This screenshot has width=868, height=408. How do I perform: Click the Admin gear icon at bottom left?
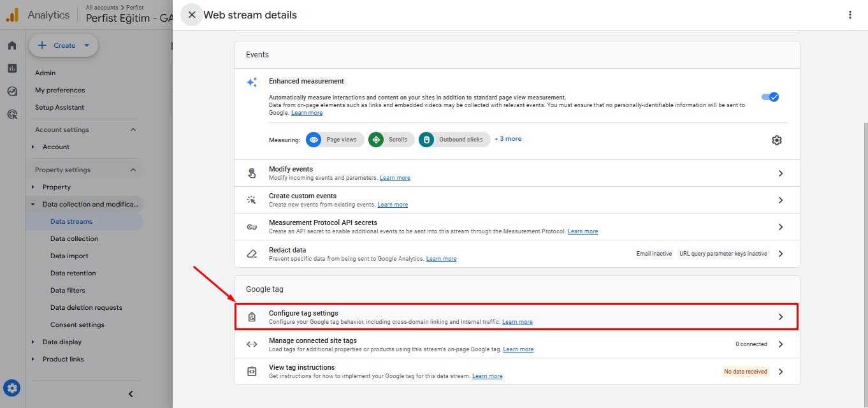tap(12, 388)
